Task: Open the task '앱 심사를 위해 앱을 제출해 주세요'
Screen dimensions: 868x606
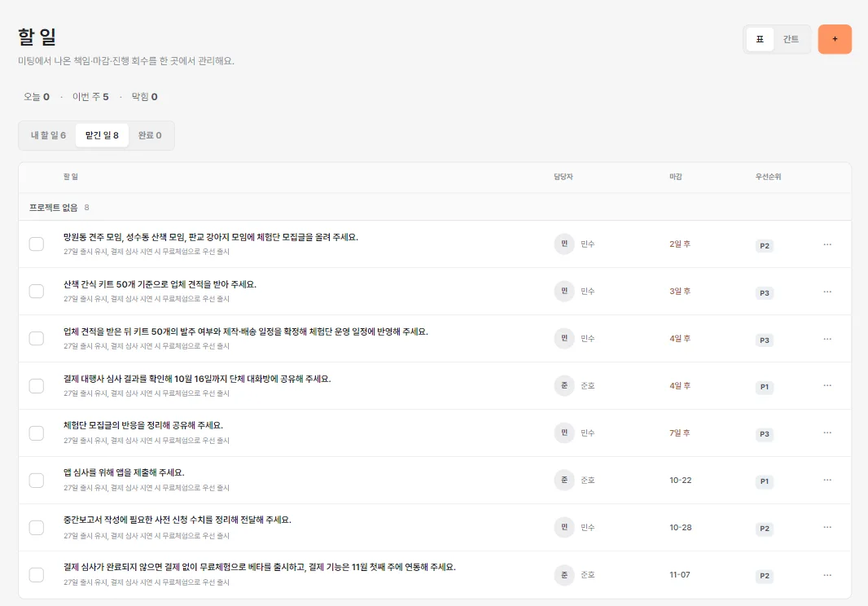Action: [x=124, y=472]
